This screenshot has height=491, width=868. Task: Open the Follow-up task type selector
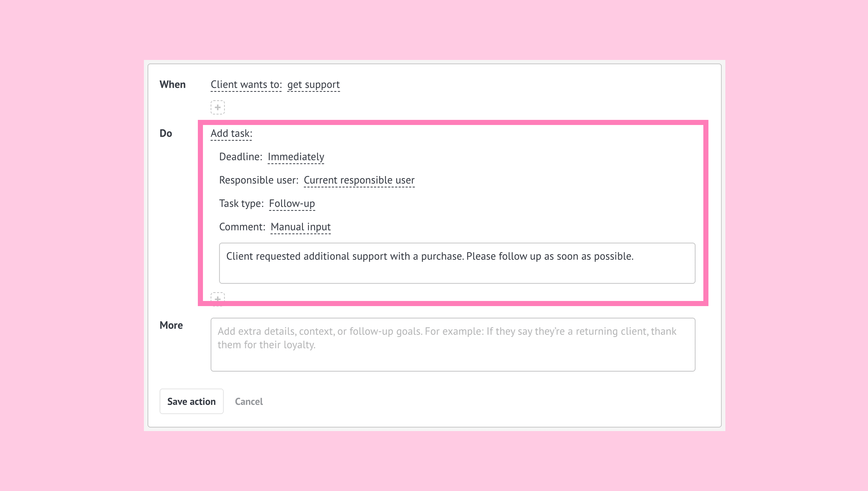point(292,204)
